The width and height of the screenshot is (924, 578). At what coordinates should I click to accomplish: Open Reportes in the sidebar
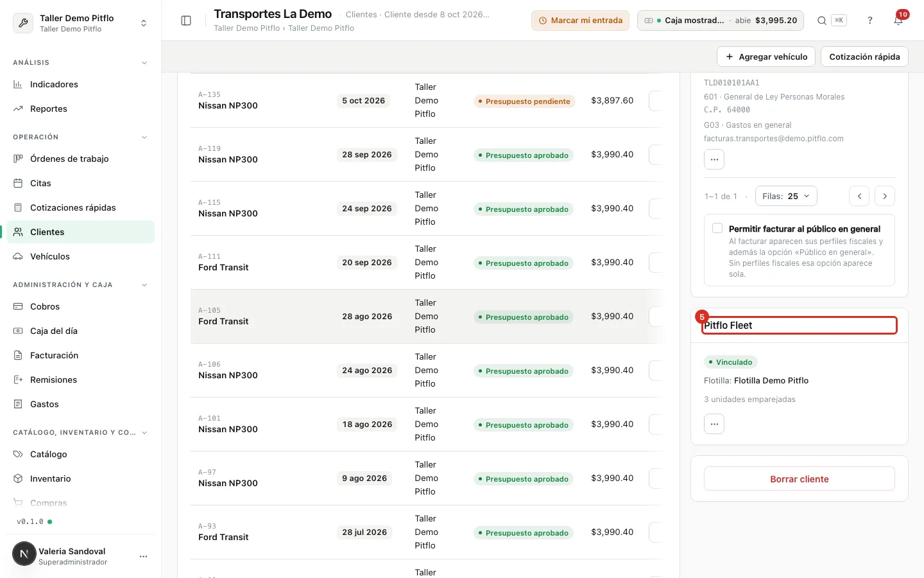pyautogui.click(x=81, y=109)
